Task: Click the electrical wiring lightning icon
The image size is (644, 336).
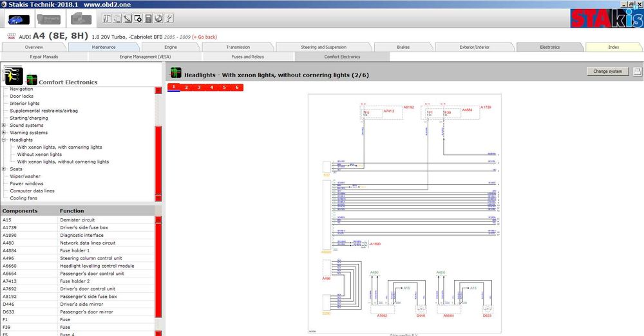Action: coord(13,75)
